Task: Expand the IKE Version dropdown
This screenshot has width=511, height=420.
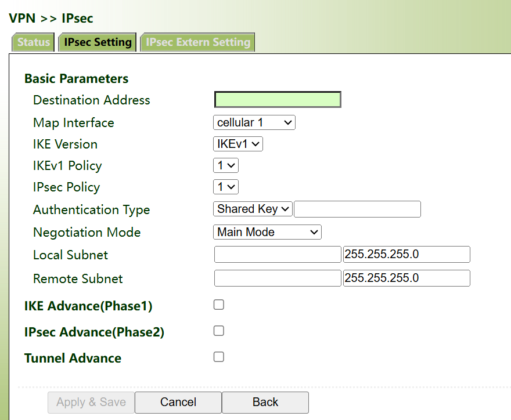Action: pos(238,144)
